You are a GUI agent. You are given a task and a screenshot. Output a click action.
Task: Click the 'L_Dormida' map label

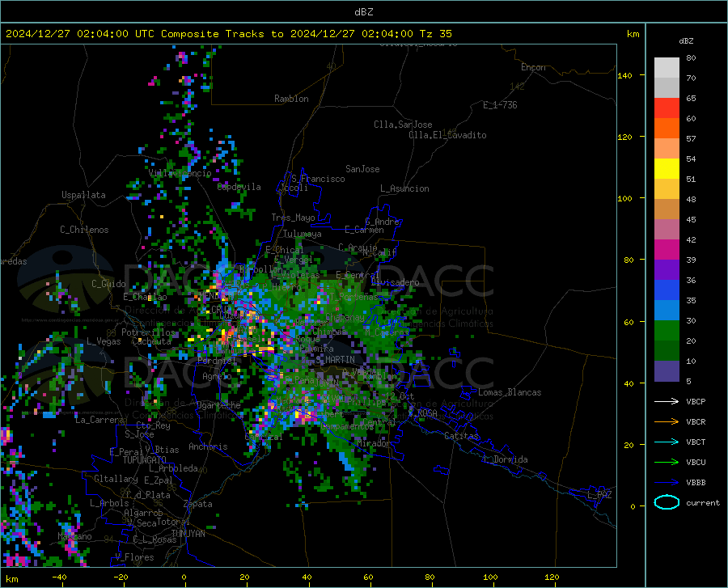pos(505,459)
